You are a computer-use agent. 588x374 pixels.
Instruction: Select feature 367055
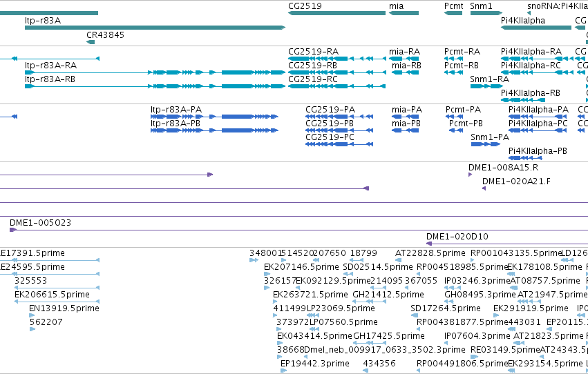pos(407,288)
